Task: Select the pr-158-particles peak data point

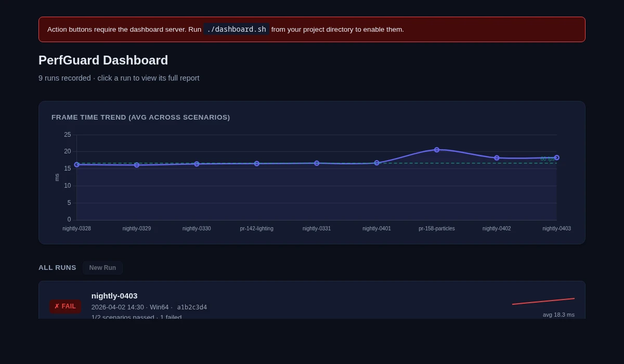Action: [x=437, y=150]
